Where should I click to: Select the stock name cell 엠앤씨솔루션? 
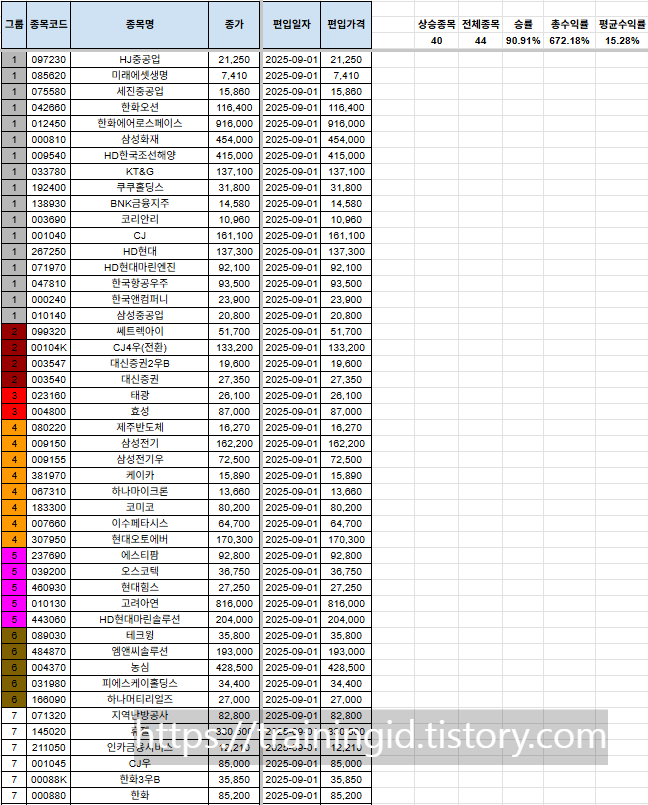tap(140, 651)
